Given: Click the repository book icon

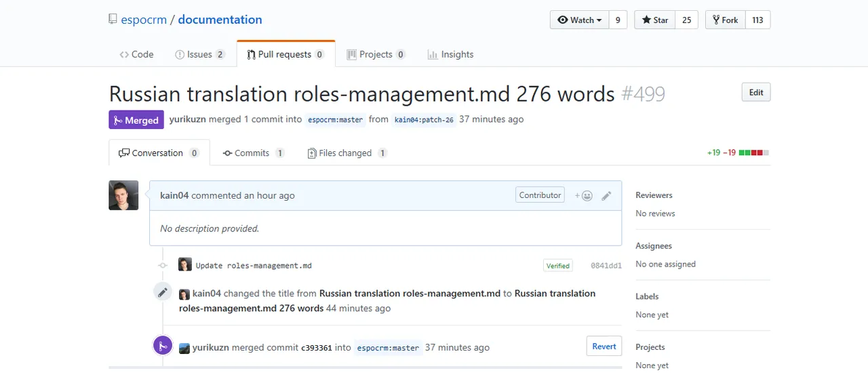Looking at the screenshot, I should (x=113, y=20).
